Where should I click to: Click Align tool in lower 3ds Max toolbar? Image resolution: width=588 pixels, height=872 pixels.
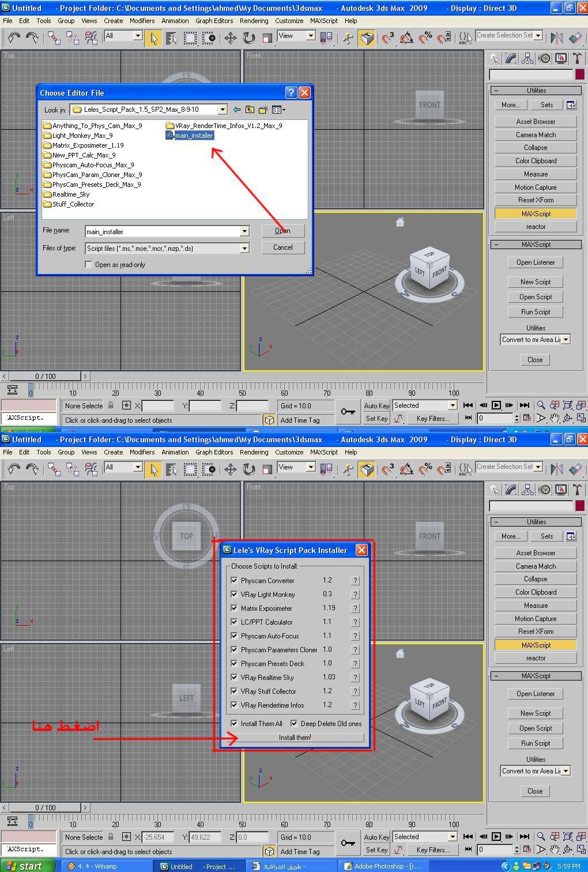coord(575,469)
